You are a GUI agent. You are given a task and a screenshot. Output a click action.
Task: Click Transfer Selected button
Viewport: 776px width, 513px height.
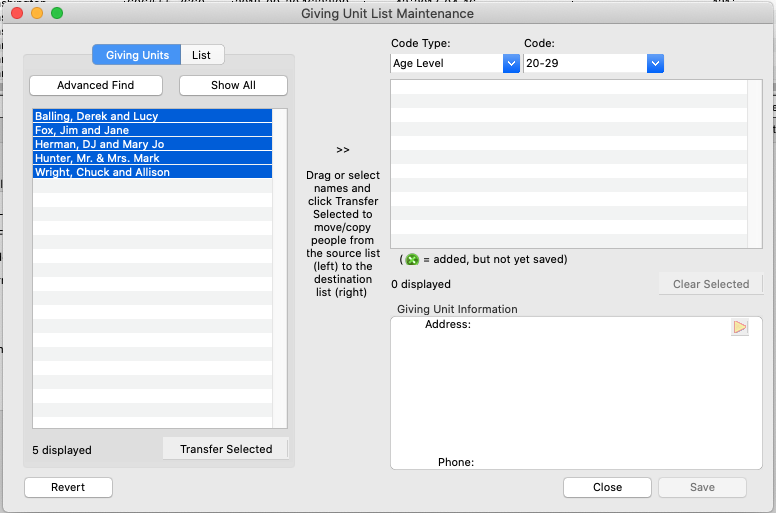(x=225, y=449)
